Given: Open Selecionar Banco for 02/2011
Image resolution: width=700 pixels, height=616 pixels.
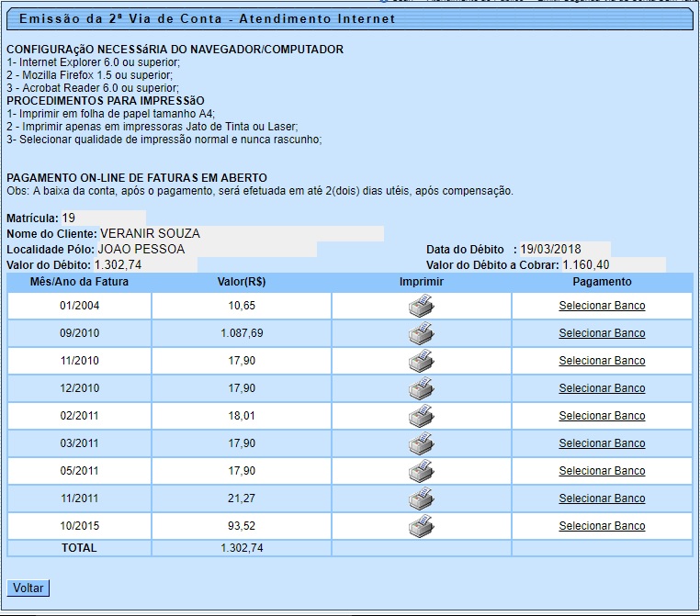Looking at the screenshot, I should (x=602, y=416).
